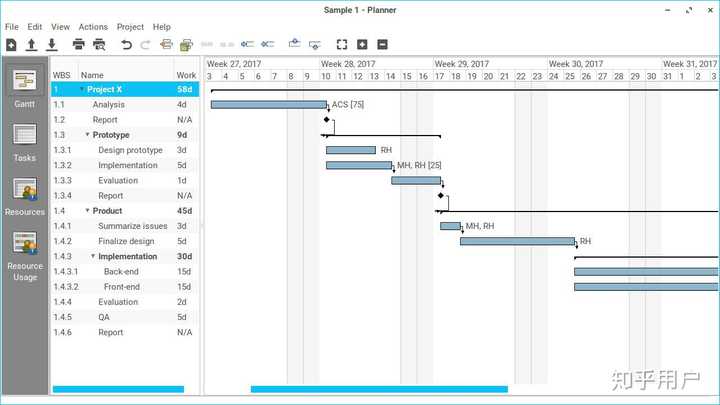Click the greyed Unlink tasks icon

pyautogui.click(x=227, y=45)
